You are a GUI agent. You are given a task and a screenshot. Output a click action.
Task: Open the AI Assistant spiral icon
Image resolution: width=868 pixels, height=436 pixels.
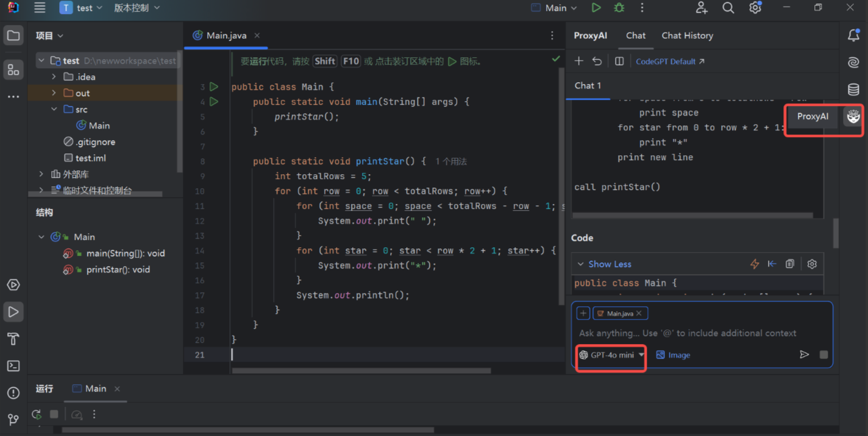click(854, 63)
